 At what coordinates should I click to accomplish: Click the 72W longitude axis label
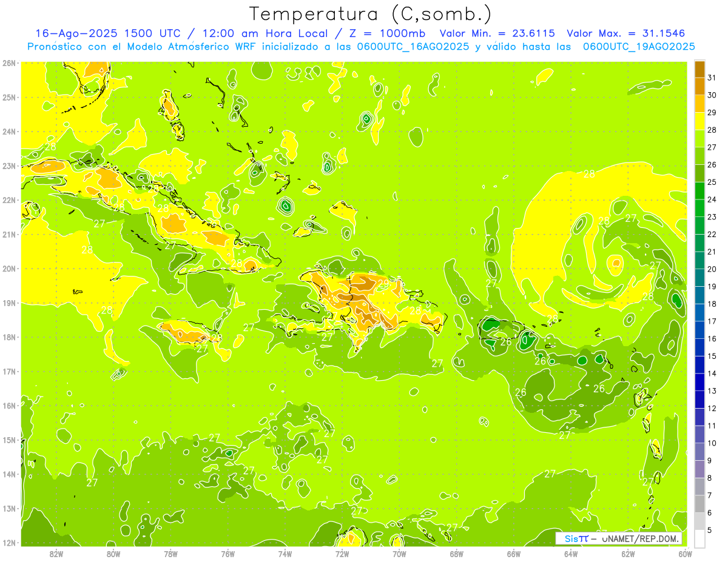[342, 554]
